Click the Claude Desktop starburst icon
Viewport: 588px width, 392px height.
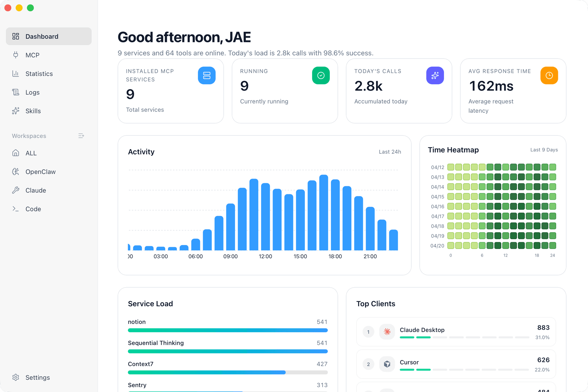coord(387,332)
